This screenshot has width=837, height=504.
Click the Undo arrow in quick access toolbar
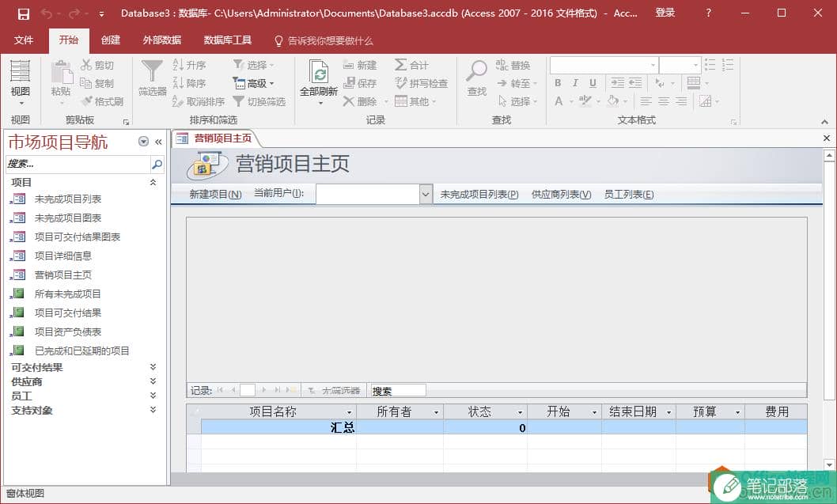[x=47, y=14]
